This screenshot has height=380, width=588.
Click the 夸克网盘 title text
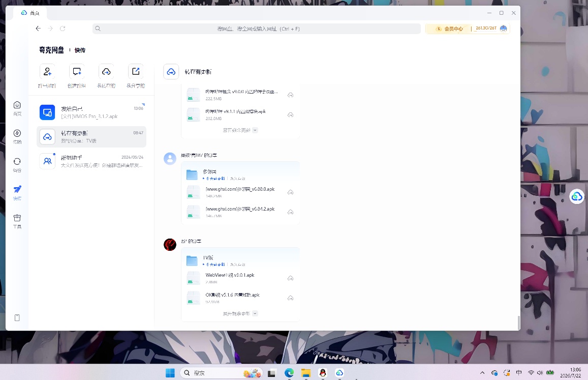(x=51, y=50)
